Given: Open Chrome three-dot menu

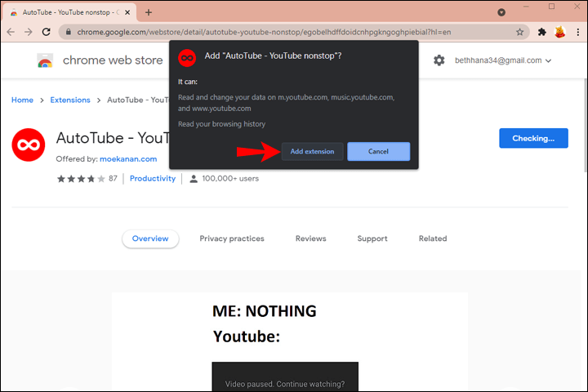Looking at the screenshot, I should (577, 32).
